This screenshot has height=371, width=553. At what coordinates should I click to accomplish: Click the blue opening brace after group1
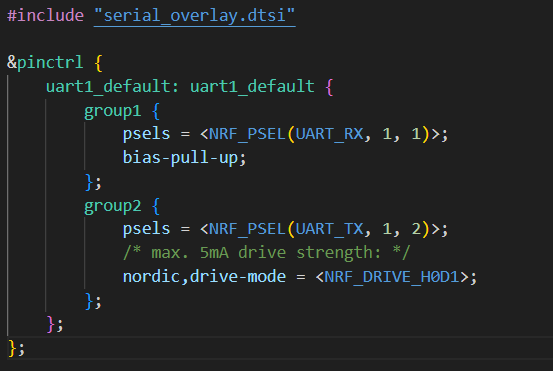pyautogui.click(x=156, y=111)
